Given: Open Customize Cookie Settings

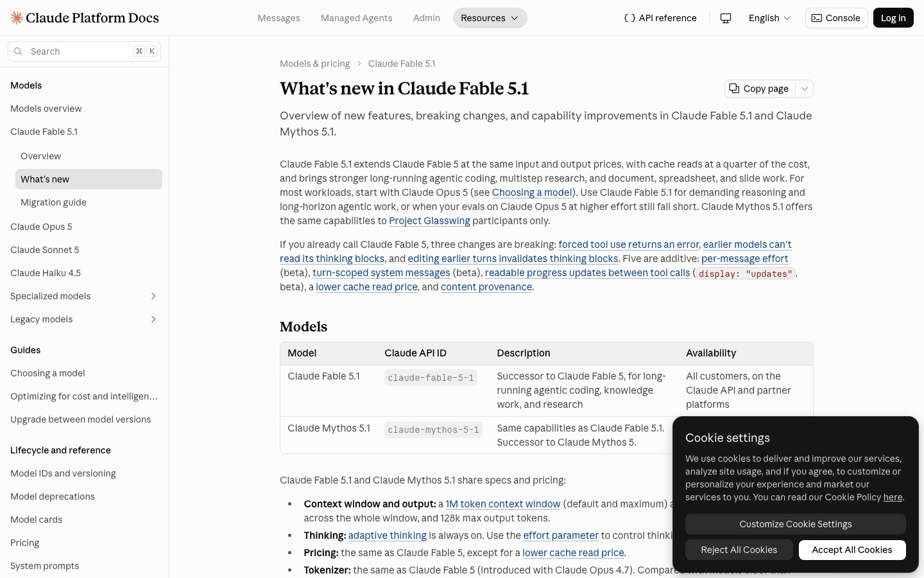Looking at the screenshot, I should click(x=795, y=524).
